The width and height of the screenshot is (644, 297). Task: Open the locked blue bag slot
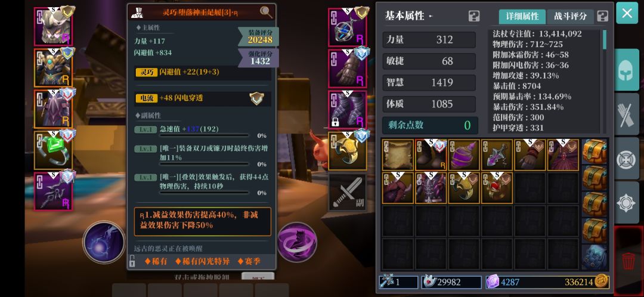[x=594, y=257]
